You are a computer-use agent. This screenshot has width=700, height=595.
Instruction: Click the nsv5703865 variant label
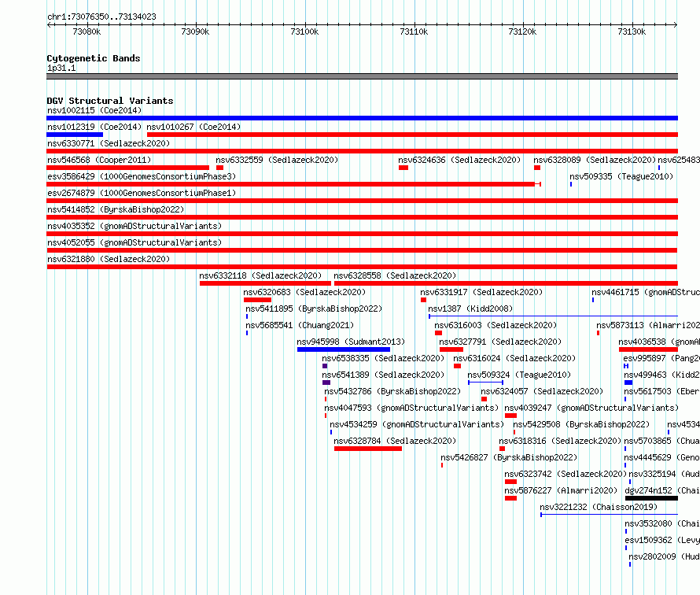click(x=661, y=441)
